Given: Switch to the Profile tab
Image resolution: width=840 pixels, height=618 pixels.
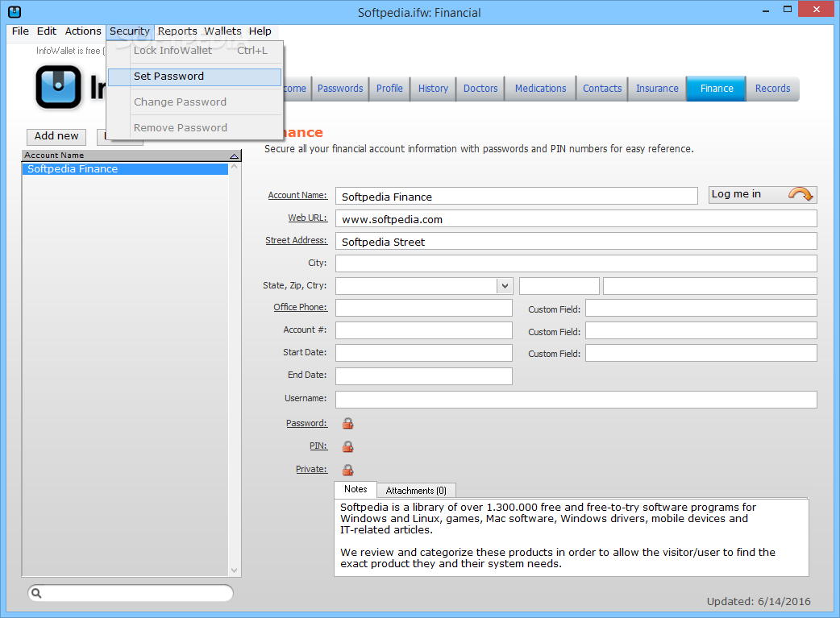Looking at the screenshot, I should point(389,89).
